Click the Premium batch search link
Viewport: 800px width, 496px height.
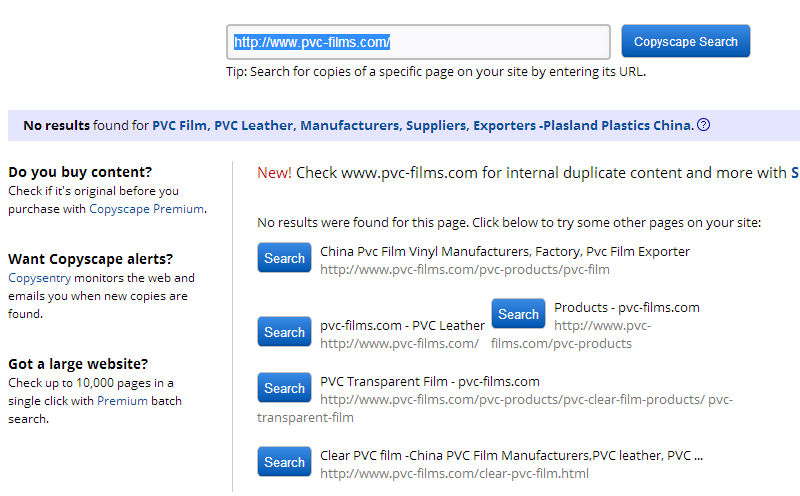coord(122,401)
